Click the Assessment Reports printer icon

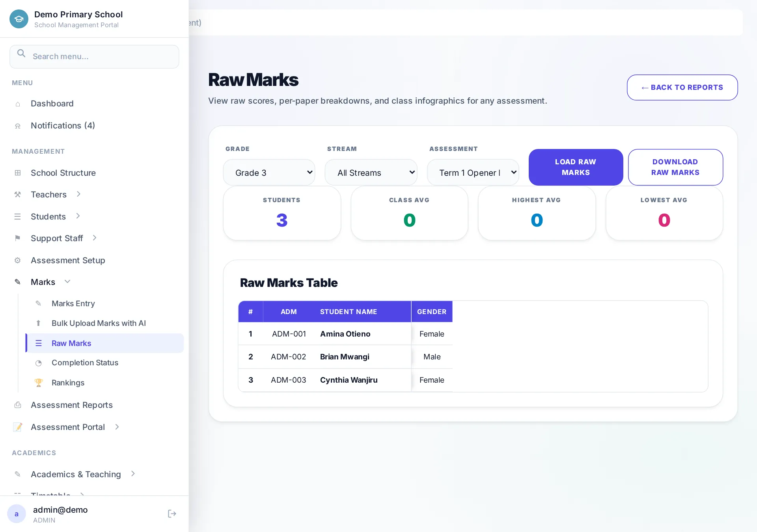point(18,405)
